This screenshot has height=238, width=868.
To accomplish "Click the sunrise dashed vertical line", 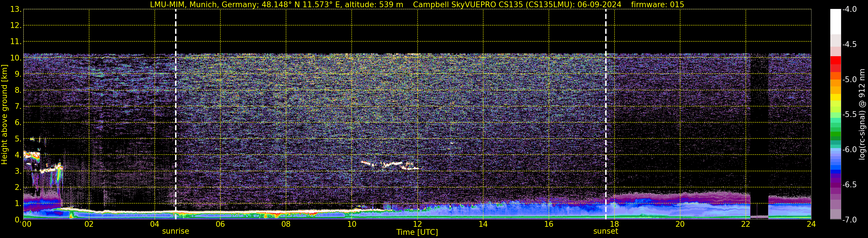I will [x=176, y=114].
